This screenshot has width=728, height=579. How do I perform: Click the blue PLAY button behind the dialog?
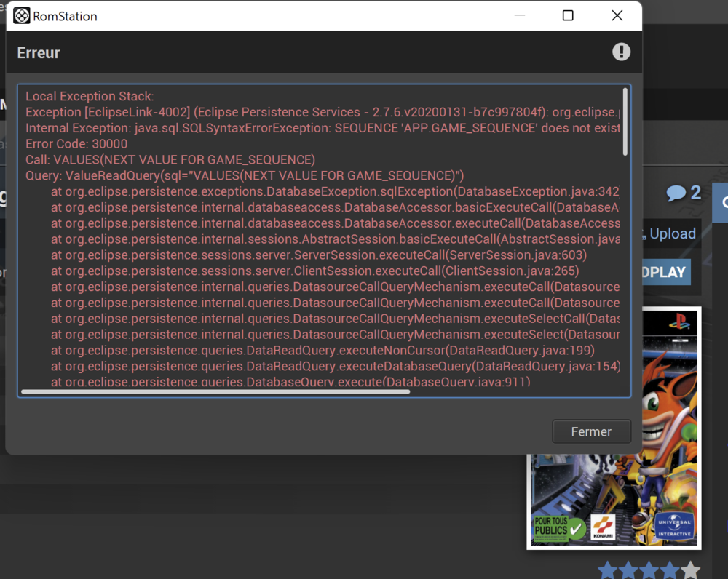pyautogui.click(x=666, y=272)
